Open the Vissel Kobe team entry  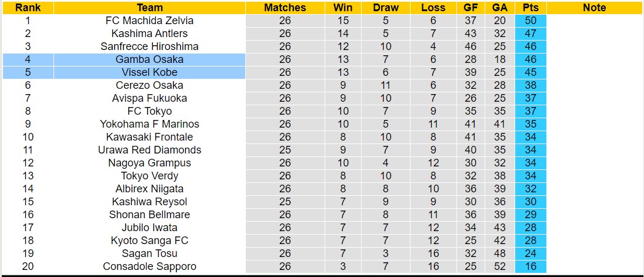(x=149, y=72)
